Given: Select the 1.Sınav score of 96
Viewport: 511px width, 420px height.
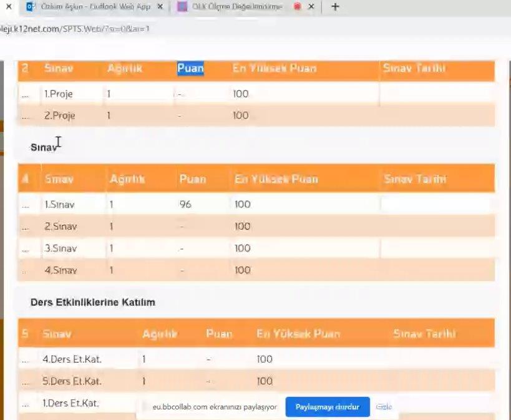Looking at the screenshot, I should [x=186, y=204].
